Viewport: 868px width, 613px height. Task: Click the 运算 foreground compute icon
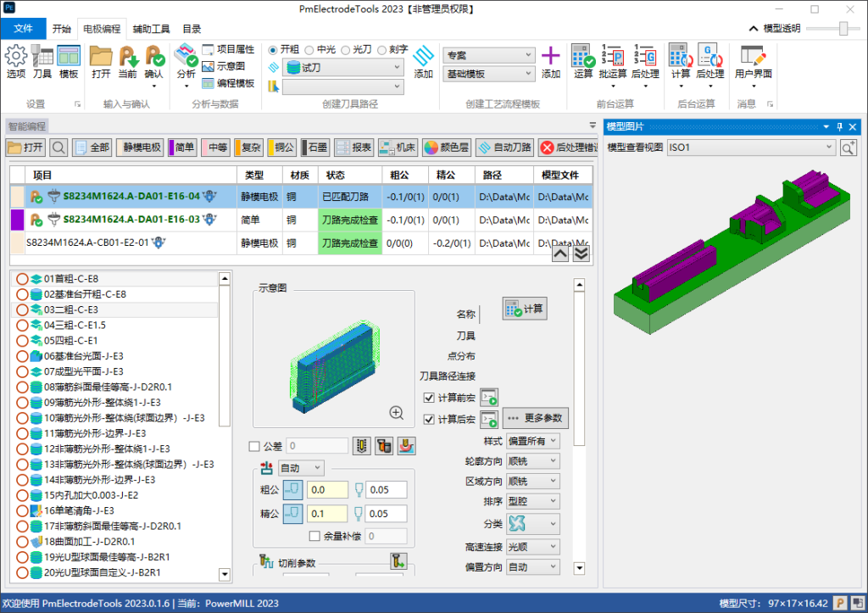click(583, 61)
